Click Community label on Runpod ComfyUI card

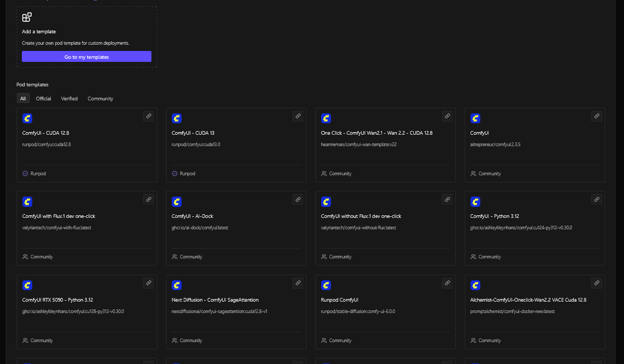pos(340,340)
